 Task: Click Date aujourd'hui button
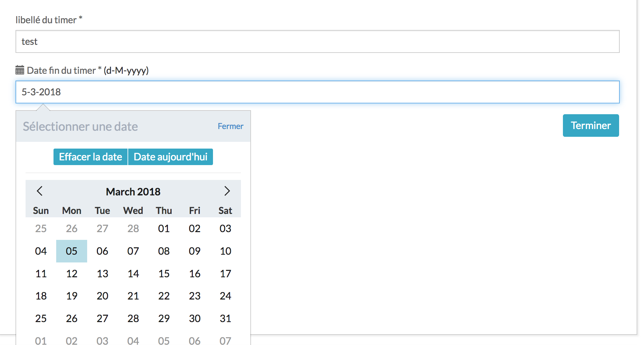[171, 157]
